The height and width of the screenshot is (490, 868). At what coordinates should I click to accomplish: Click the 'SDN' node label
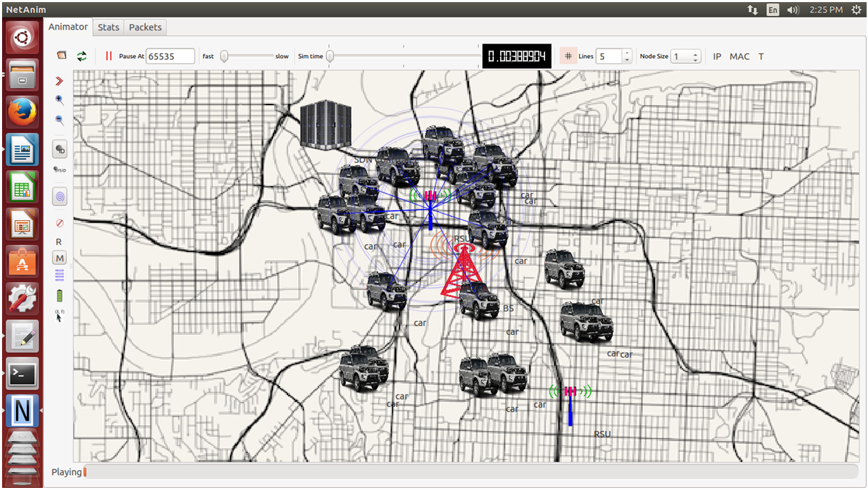pos(363,160)
